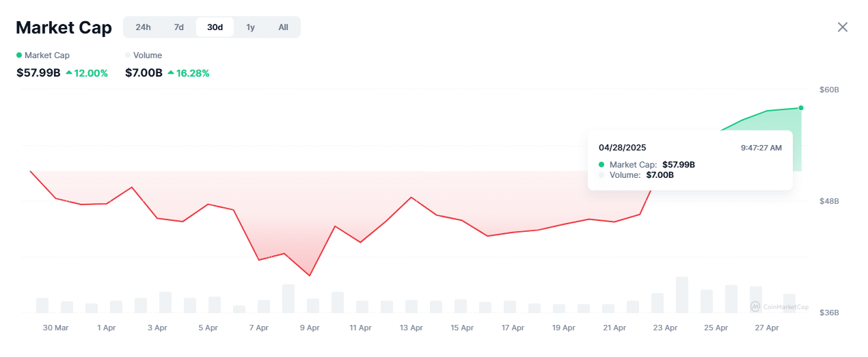Switch to the 24h time range

tap(143, 27)
